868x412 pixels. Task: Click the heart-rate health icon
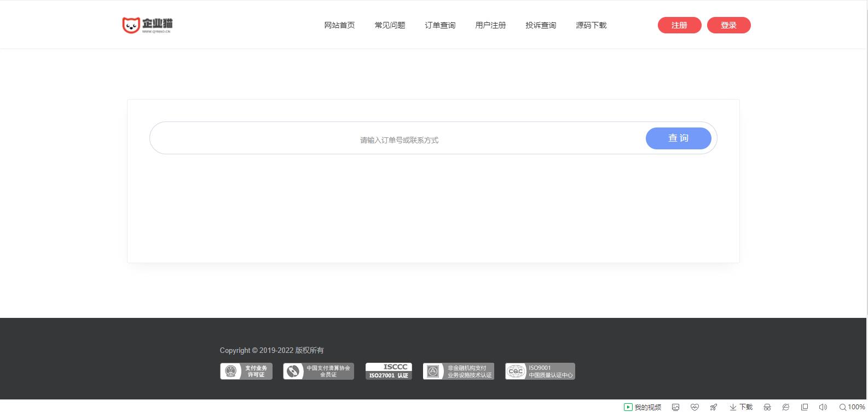tap(695, 407)
